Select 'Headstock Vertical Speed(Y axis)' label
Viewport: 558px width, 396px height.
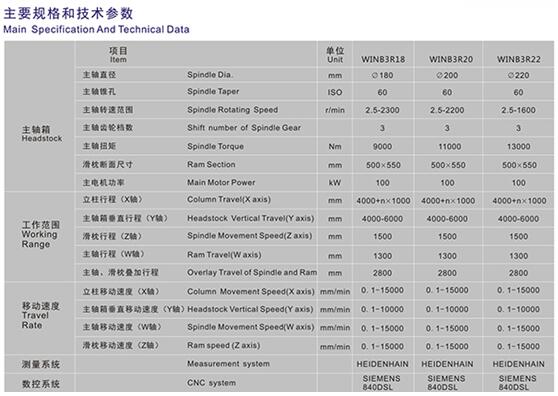click(x=250, y=309)
